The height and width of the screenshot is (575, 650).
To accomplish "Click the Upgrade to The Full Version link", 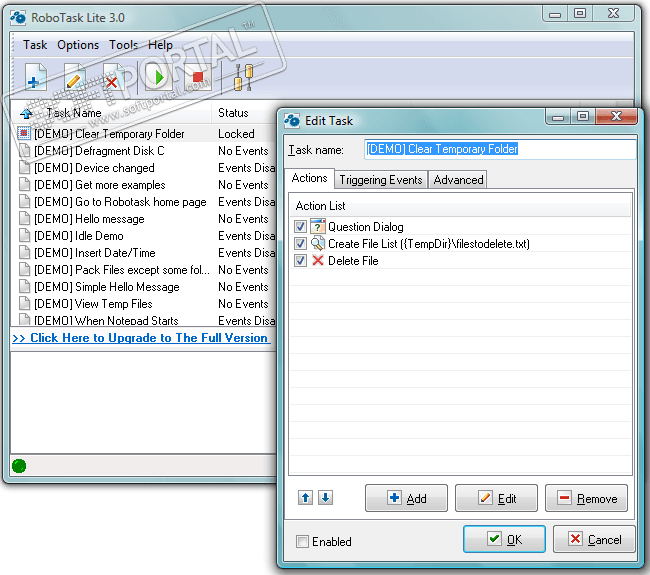I will [141, 338].
